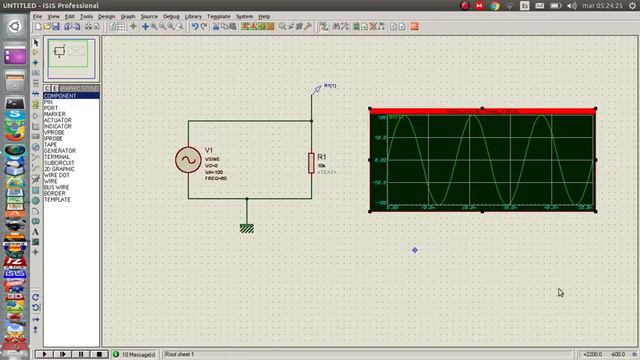Screen dimensions: 640x360
Task: Click the Undo toolbar icon
Action: 195,27
